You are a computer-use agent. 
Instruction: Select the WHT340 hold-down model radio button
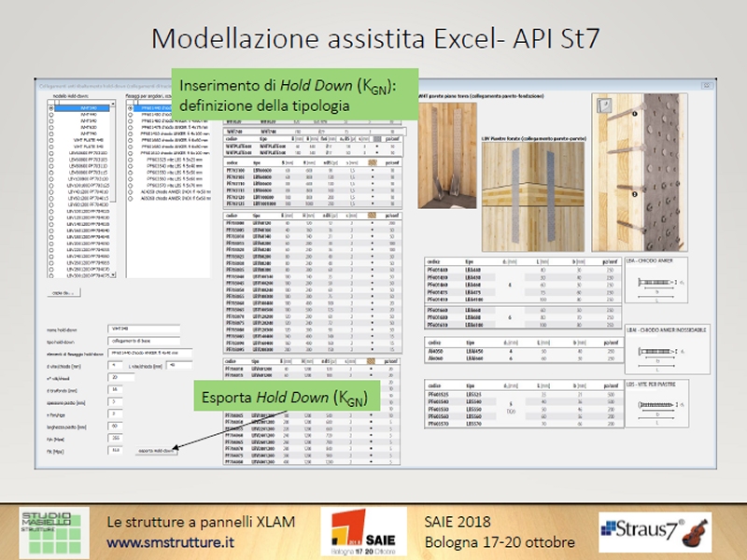49,108
